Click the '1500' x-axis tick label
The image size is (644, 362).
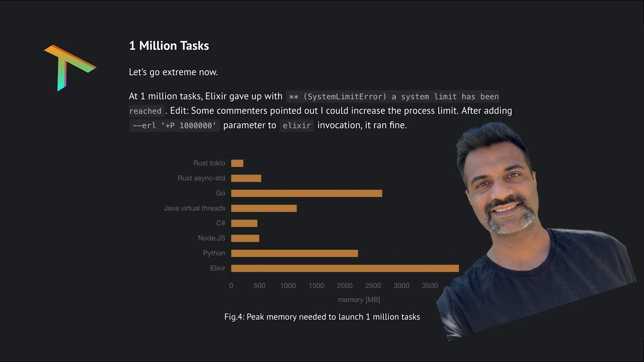[316, 286]
